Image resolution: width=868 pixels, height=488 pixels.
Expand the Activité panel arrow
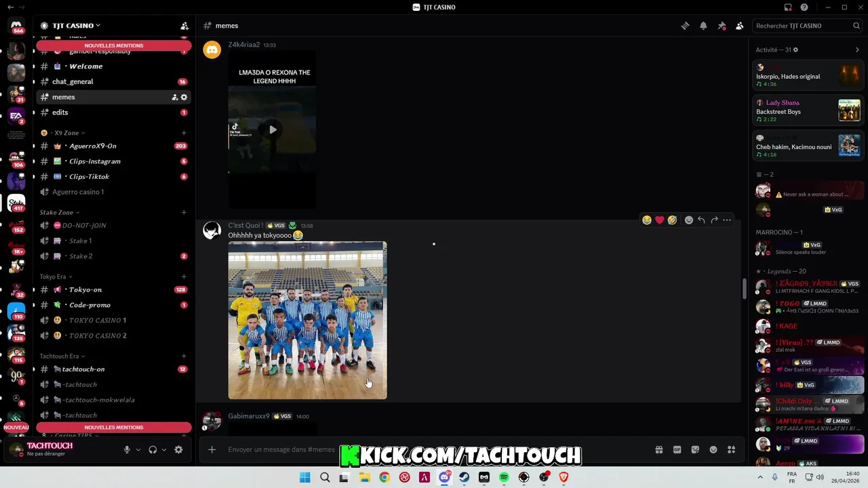[857, 49]
